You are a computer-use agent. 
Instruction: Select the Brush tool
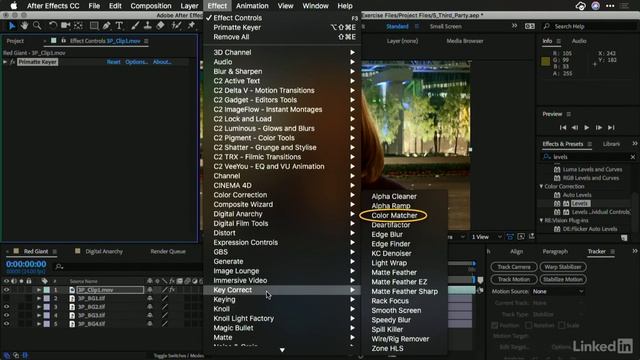135,26
